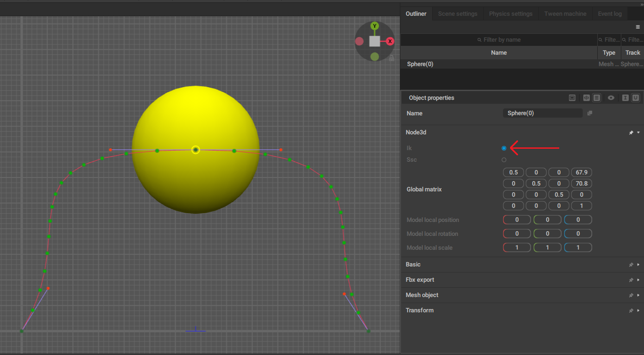
Task: Click Model local scale X field
Action: (517, 247)
